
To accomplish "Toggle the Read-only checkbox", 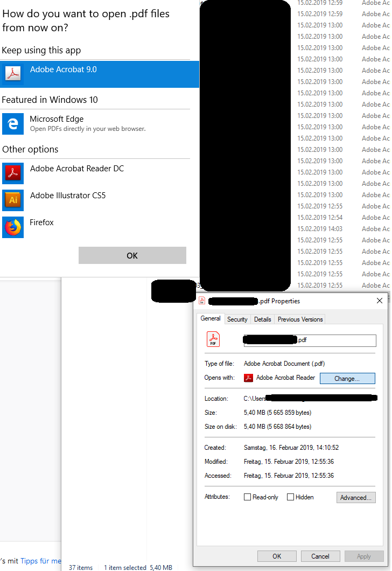I will [248, 497].
